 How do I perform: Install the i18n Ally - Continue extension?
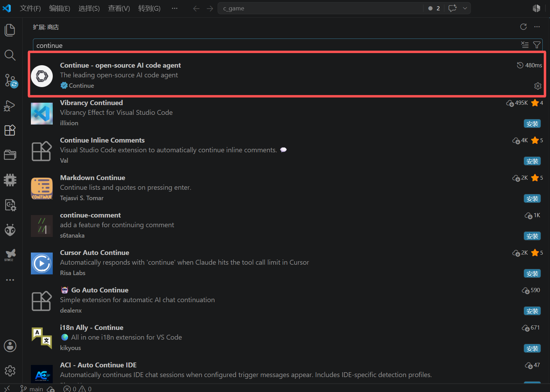(x=532, y=349)
